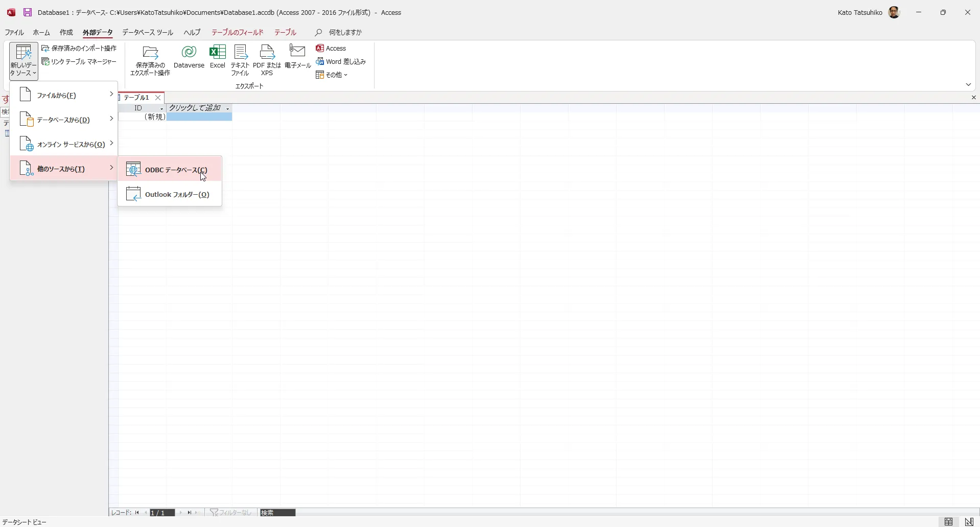Switch to the 作成 ribbon tab
This screenshot has width=980, height=527.
66,32
